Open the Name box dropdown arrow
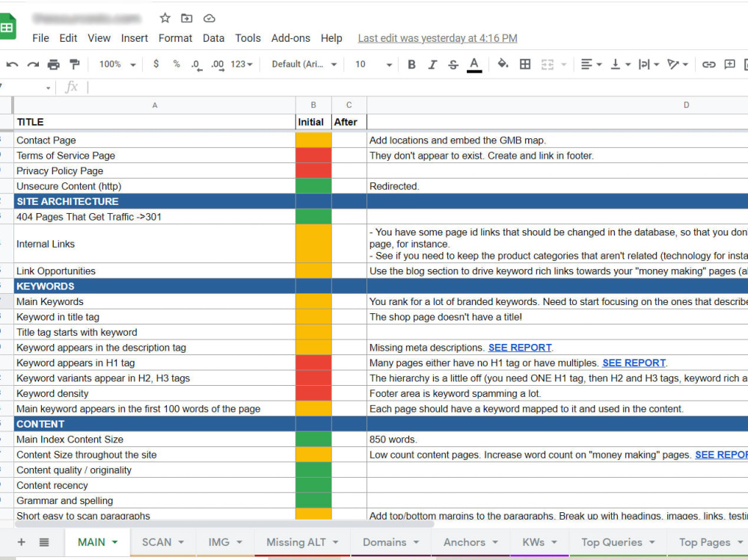 (x=48, y=87)
